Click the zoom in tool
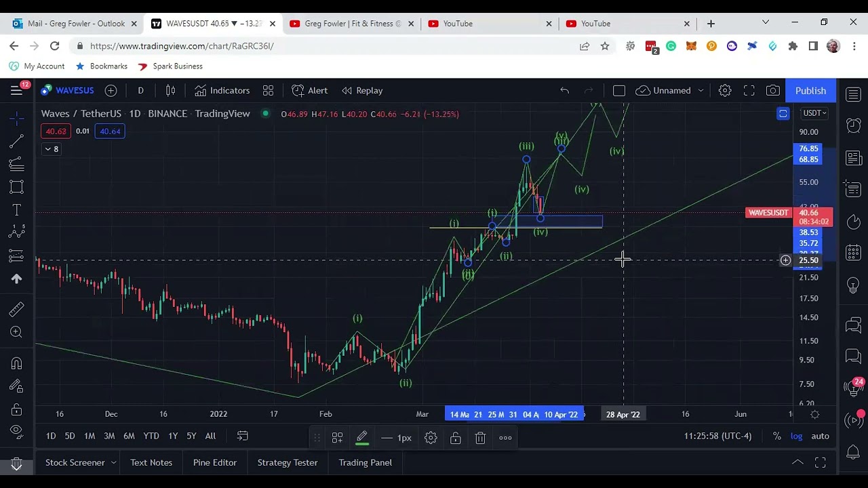The width and height of the screenshot is (868, 488). pyautogui.click(x=17, y=332)
